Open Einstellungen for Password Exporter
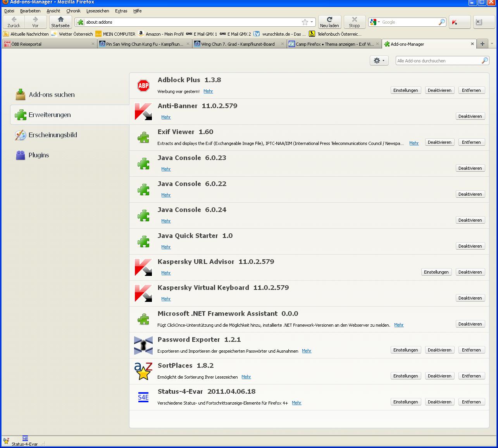The height and width of the screenshot is (448, 498). coord(405,350)
